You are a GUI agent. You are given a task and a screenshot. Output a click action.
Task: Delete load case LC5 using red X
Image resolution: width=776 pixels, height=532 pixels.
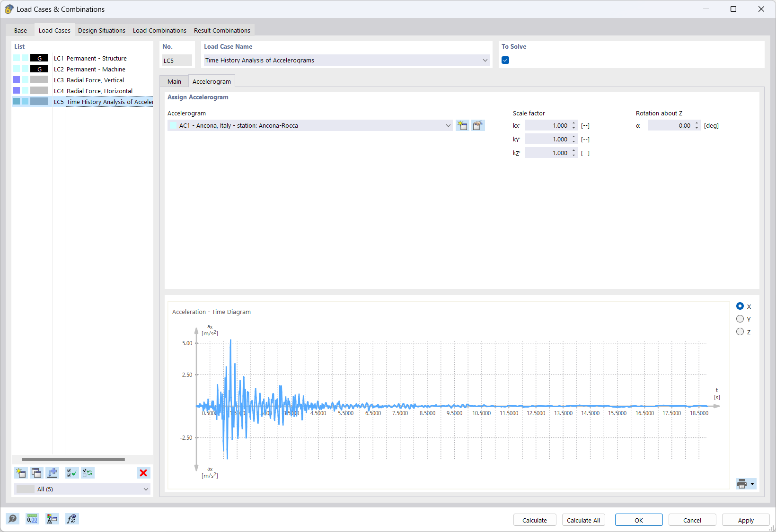[x=143, y=473]
